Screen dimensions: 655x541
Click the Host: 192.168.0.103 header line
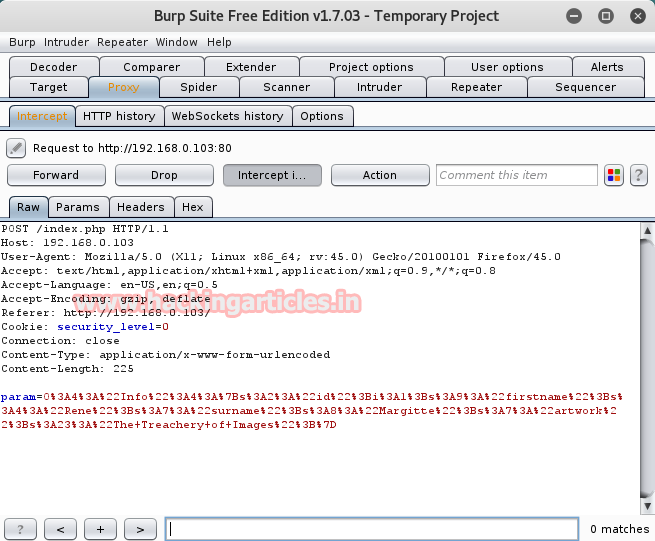67,243
